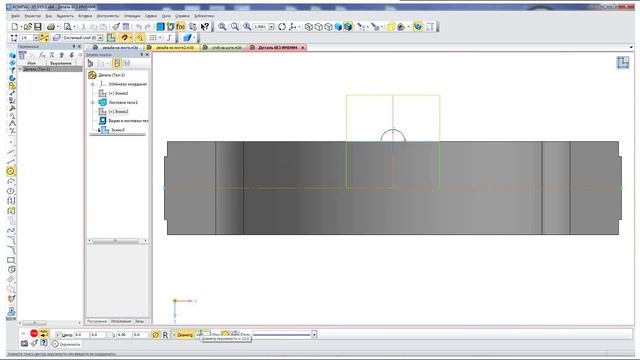
Task: Choose the diameter symbol button
Action: tap(155, 335)
